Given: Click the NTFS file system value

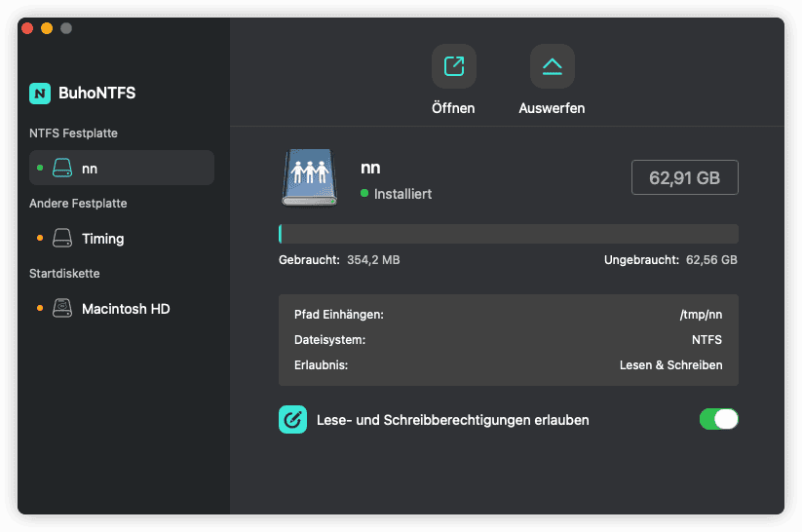Looking at the screenshot, I should coord(707,340).
